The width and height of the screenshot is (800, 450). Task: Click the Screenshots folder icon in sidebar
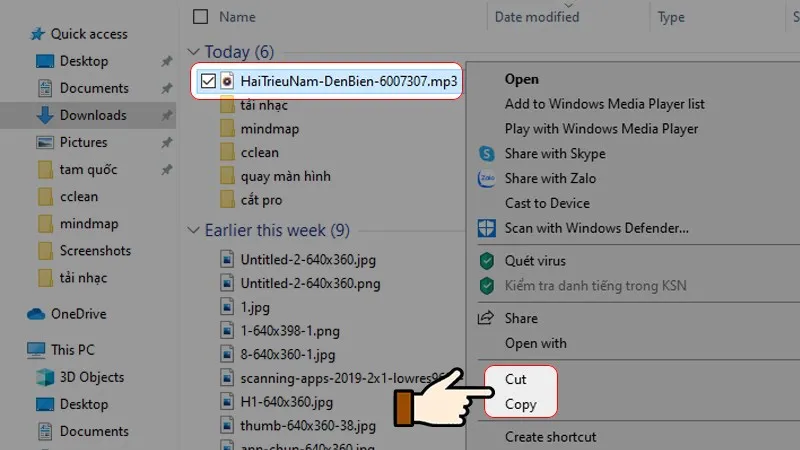(45, 251)
